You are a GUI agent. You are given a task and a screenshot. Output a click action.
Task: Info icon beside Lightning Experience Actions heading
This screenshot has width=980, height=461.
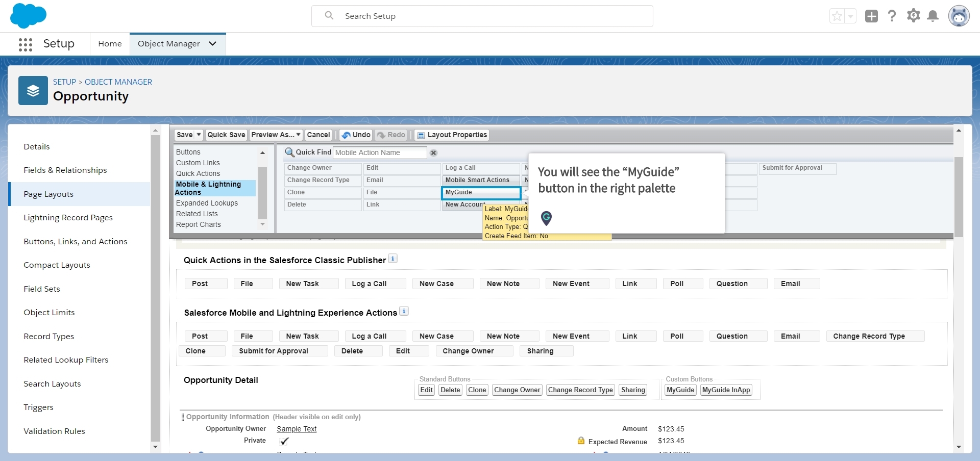click(404, 311)
